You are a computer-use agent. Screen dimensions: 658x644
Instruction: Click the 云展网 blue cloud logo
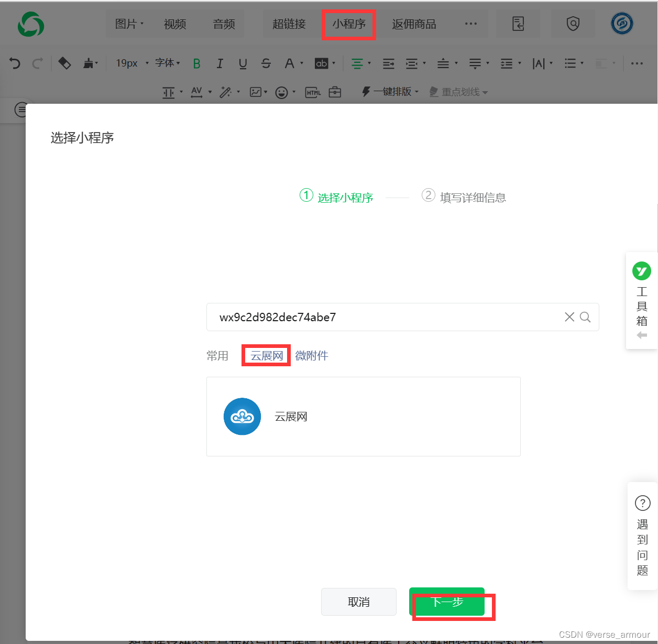click(x=242, y=417)
